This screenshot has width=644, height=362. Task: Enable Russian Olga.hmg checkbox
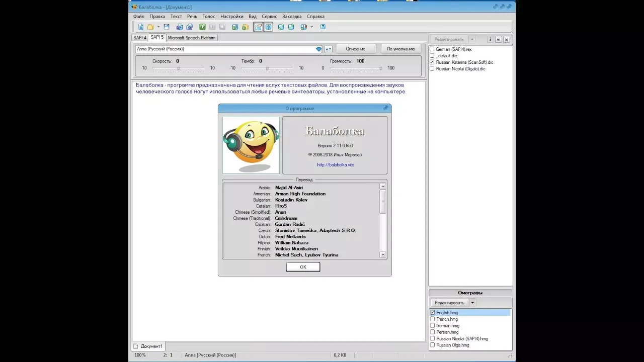[x=432, y=345]
